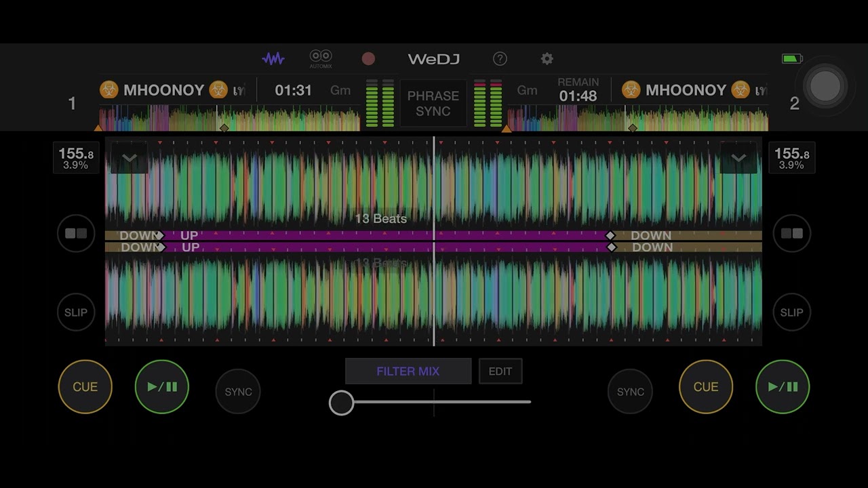868x488 pixels.
Task: Toggle Sync on deck 1
Action: tap(238, 392)
